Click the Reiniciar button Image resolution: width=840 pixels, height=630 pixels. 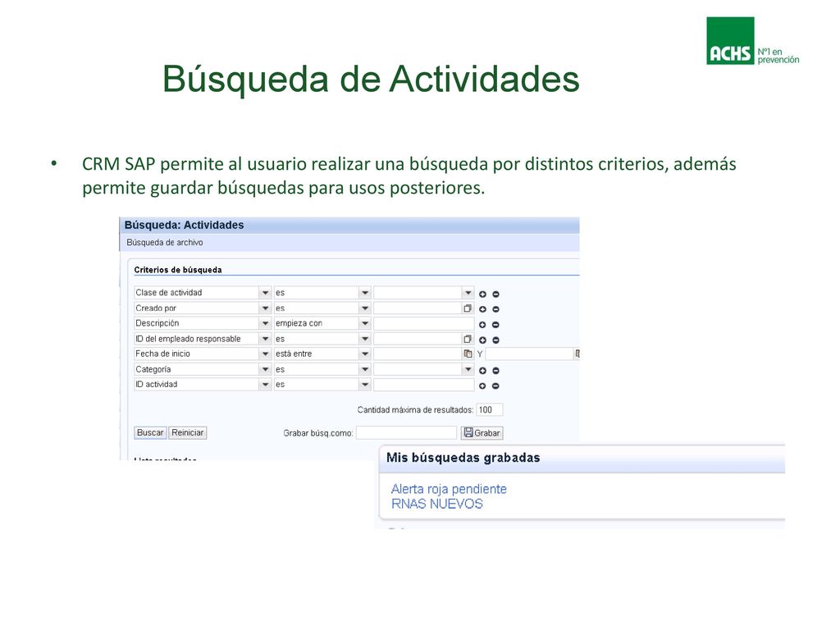coord(188,432)
